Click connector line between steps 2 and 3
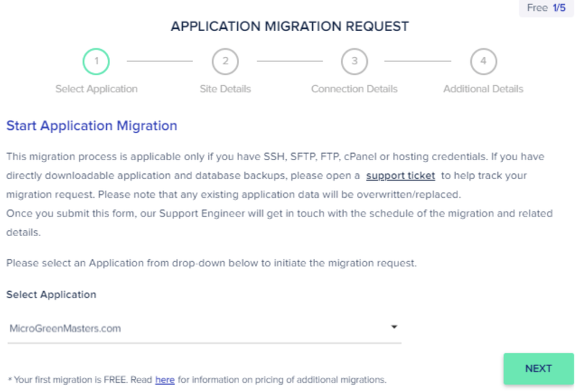Screen dimensions: 578x392 pos(290,61)
